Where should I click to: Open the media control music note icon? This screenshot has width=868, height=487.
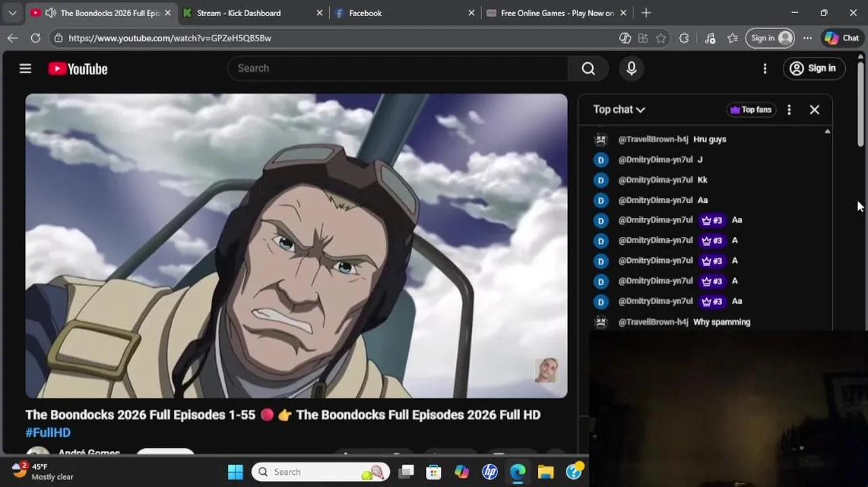[710, 38]
